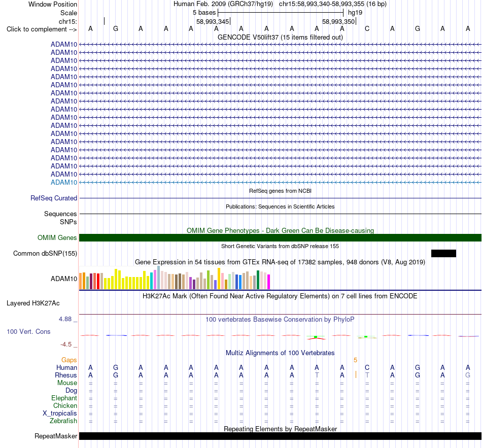Click the black dbSNP variant block

pyautogui.click(x=443, y=253)
